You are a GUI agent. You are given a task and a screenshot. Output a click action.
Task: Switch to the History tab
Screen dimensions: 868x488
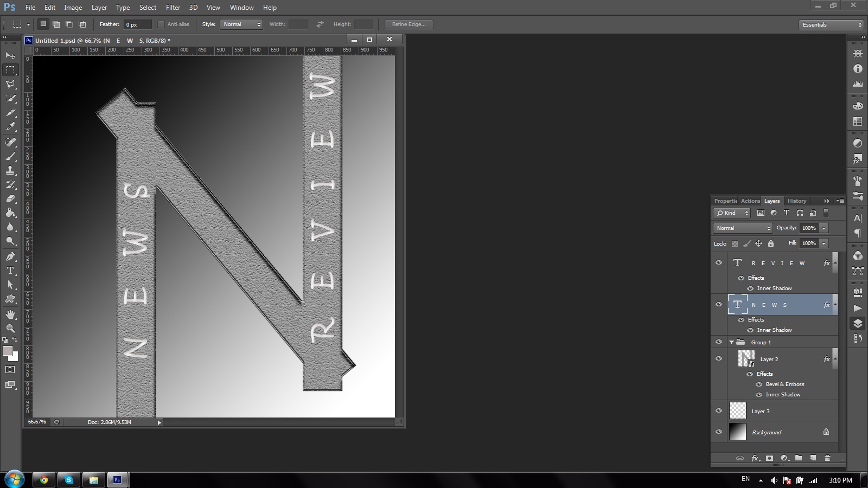(x=796, y=201)
